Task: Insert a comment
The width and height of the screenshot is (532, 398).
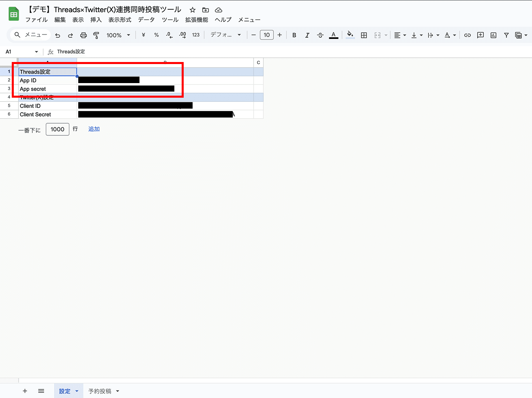Action: click(x=481, y=35)
